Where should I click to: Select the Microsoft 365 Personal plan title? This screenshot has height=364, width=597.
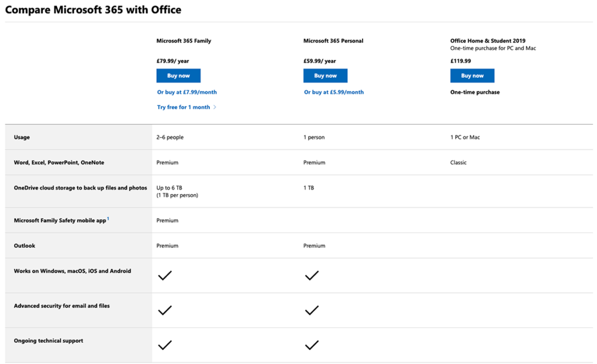point(333,41)
